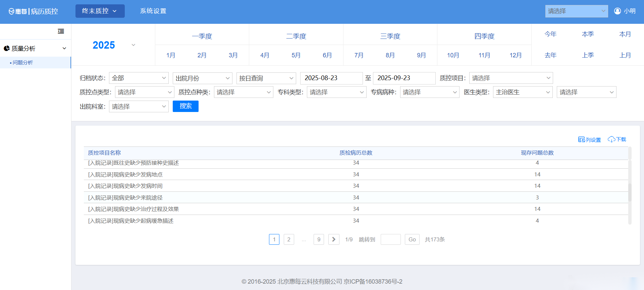Choose month 10月
644x290 pixels.
[453, 55]
